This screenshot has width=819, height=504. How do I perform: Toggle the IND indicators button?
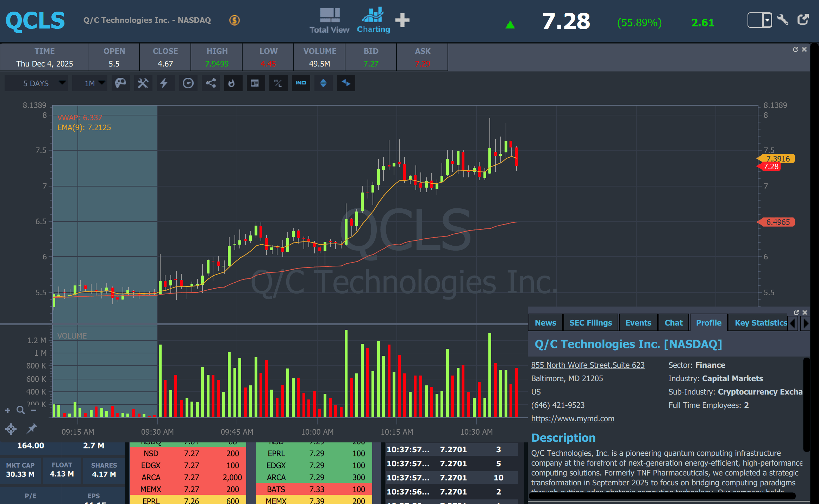[301, 83]
